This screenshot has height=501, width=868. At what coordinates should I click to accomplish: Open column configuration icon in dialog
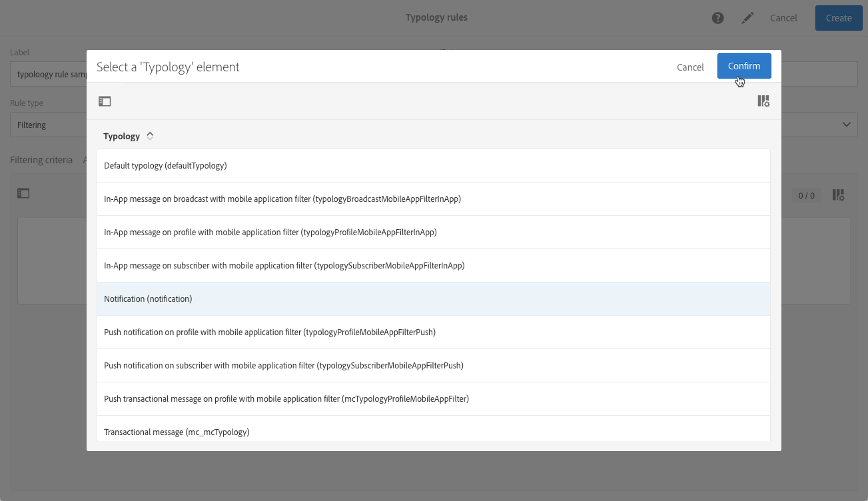[763, 101]
